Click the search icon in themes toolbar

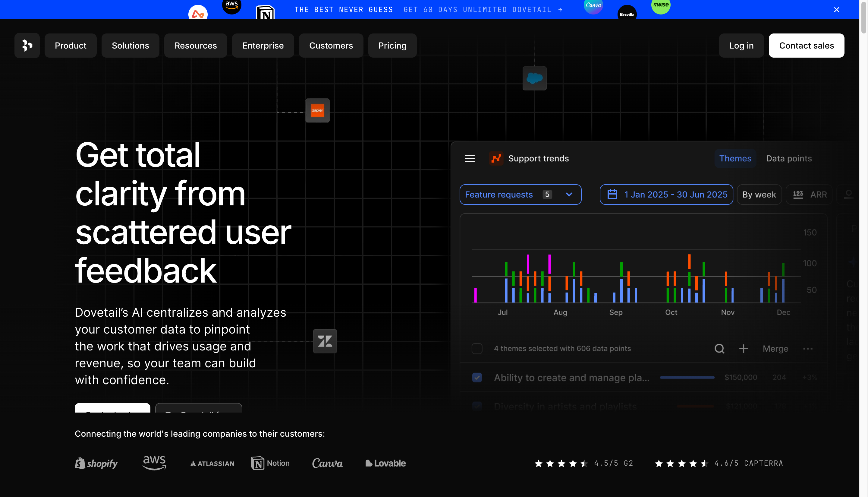pyautogui.click(x=719, y=349)
